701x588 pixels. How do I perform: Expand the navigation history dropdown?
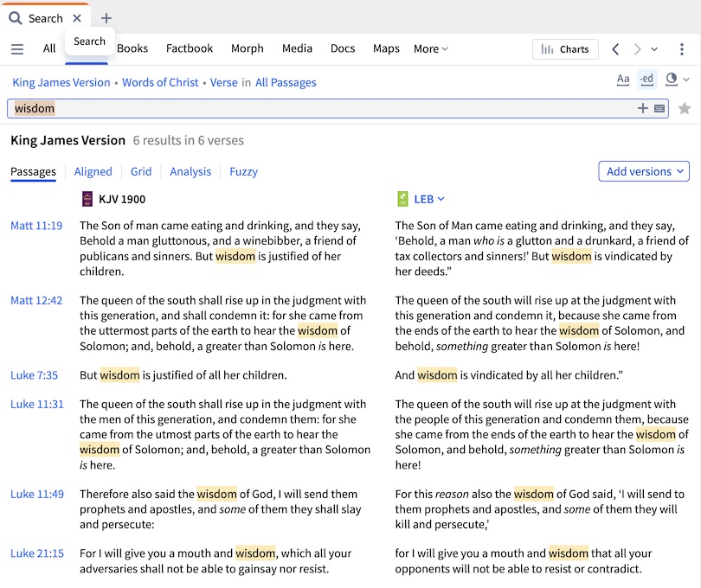click(654, 49)
